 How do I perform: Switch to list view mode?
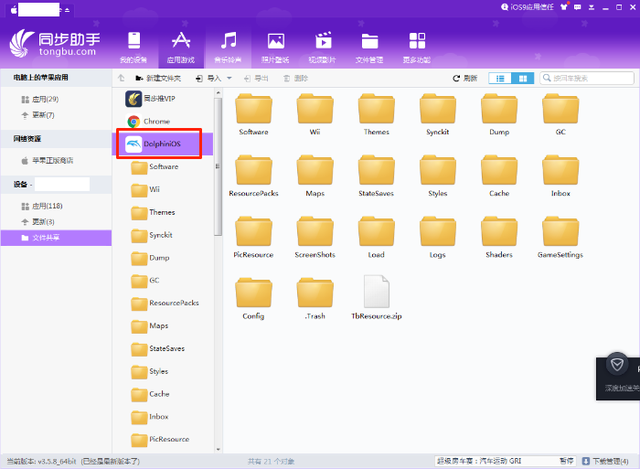pyautogui.click(x=500, y=78)
